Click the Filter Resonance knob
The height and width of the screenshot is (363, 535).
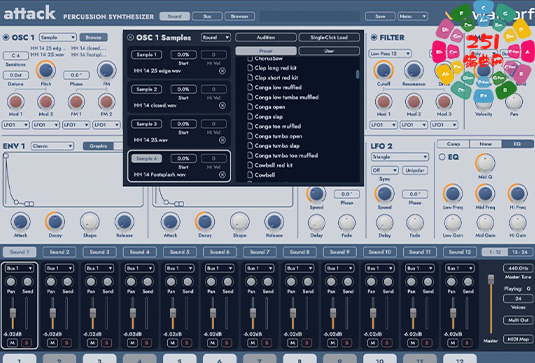coord(414,70)
